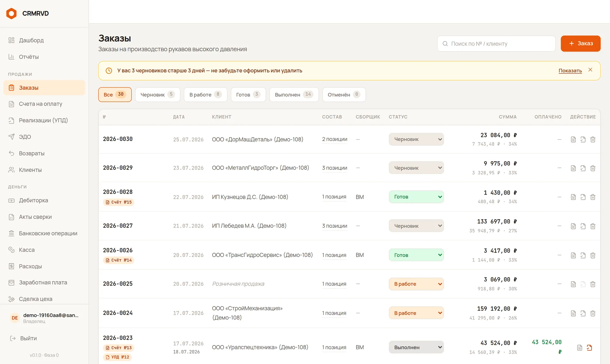Screen dimensions: 610x364
Task: Focus the search by № / клиенту field
Action: coord(496,44)
